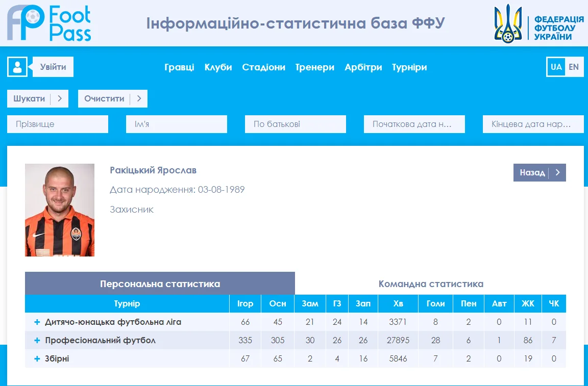Click the FootPass logo
588x386 pixels.
coord(49,23)
